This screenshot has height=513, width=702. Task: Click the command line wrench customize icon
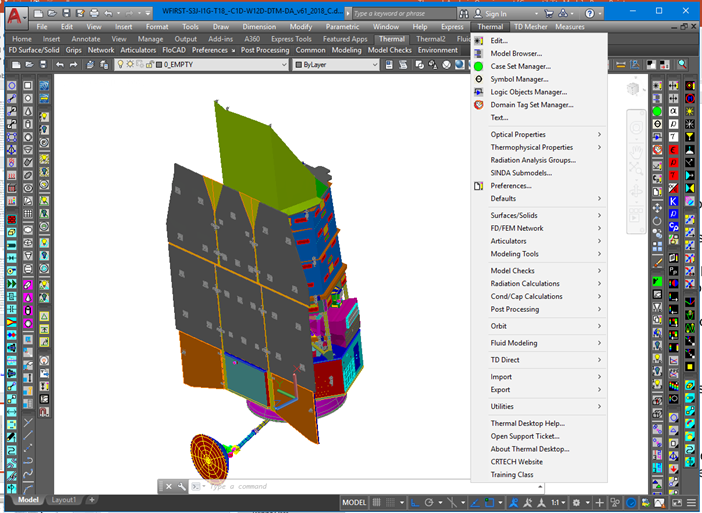(x=181, y=486)
